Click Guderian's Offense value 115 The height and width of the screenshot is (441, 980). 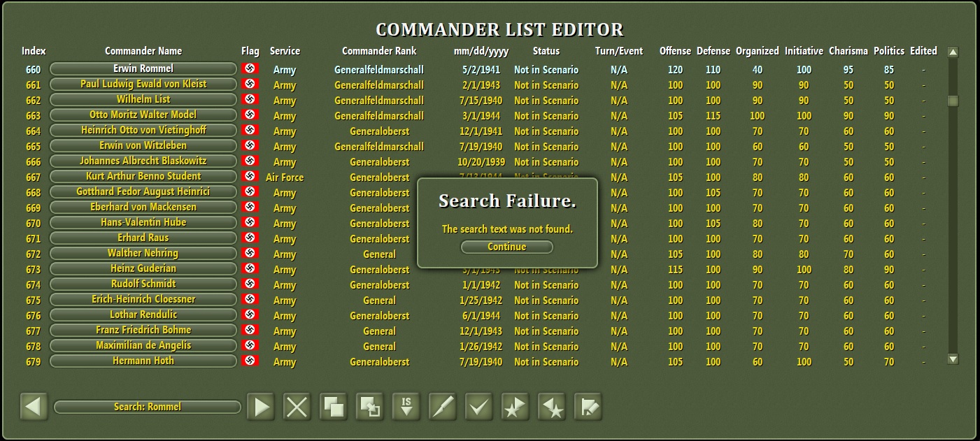[675, 270]
